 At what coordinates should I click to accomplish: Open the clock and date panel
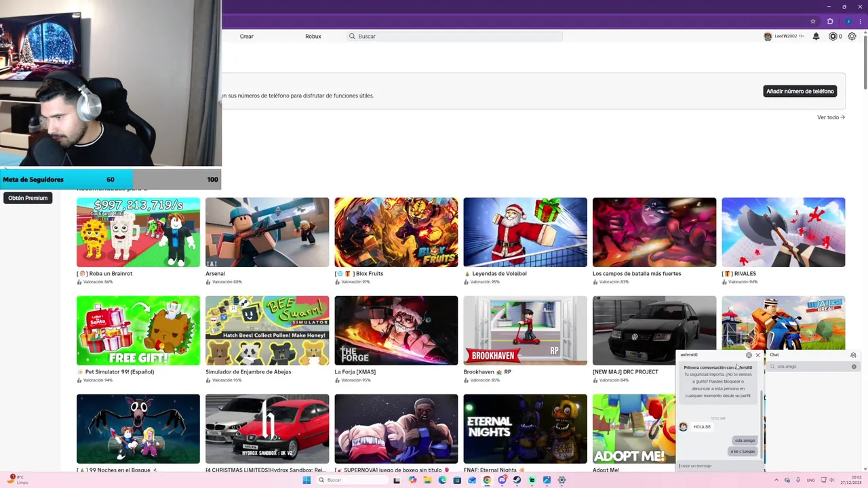(850, 480)
